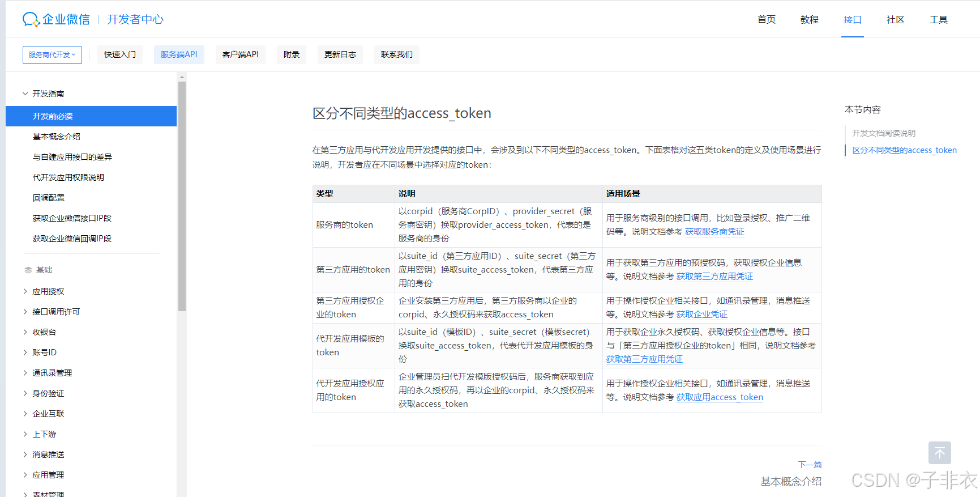Click the back-to-top arrow button

tap(939, 453)
